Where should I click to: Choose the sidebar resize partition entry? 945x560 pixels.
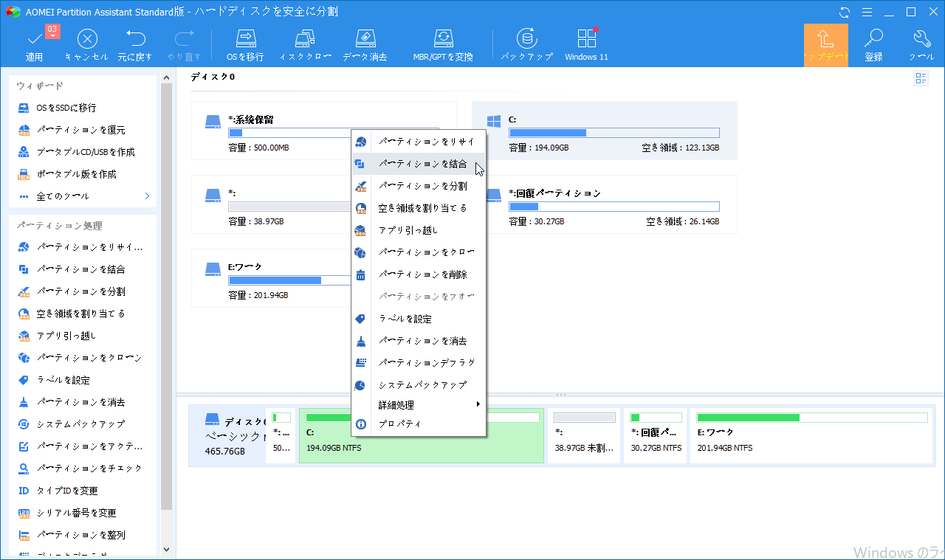point(81,247)
